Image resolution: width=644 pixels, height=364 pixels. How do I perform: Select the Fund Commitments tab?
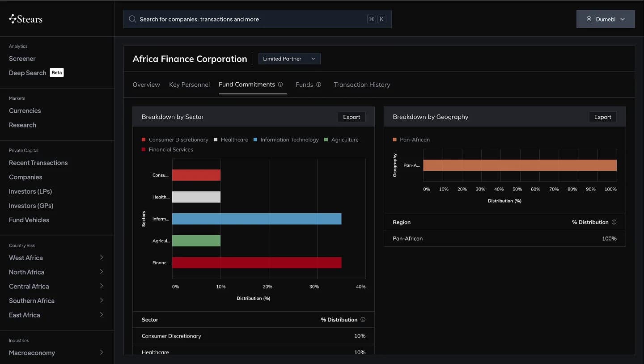[247, 84]
